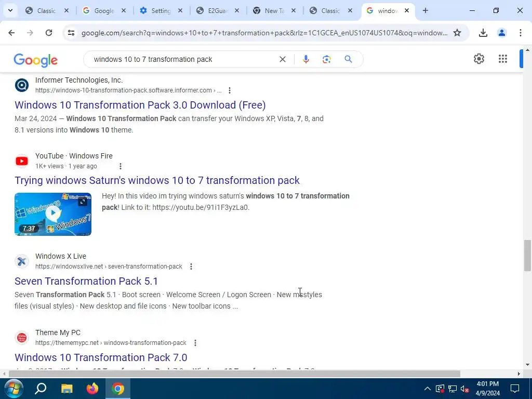
Task: Launch Firefox from the taskbar
Action: pyautogui.click(x=92, y=389)
